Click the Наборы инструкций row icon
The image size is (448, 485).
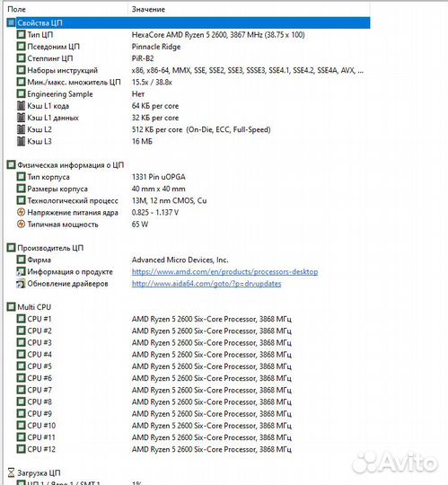(x=21, y=70)
